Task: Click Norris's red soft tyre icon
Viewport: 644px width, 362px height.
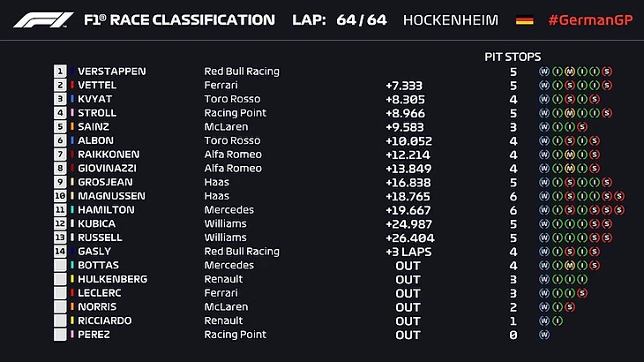Action: tap(569, 307)
